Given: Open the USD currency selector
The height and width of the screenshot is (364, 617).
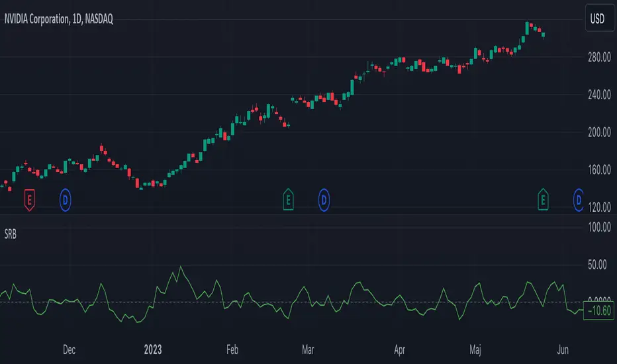Looking at the screenshot, I should pyautogui.click(x=600, y=18).
